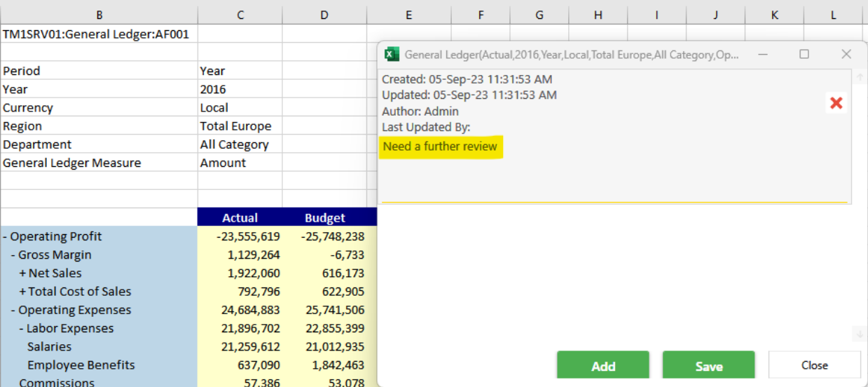Click the Excel icon in dialog title
Screen dimensions: 868x387
392,54
